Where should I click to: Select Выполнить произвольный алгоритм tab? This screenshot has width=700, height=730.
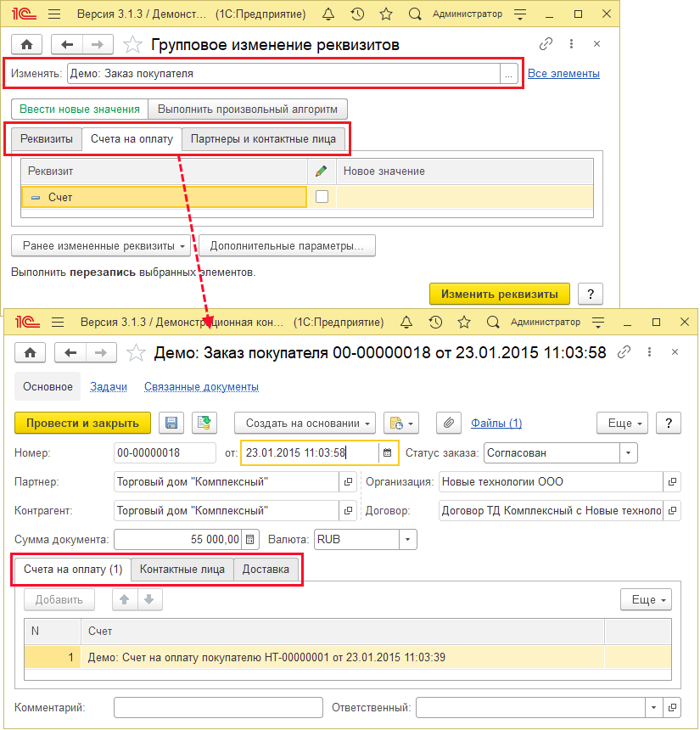248,109
